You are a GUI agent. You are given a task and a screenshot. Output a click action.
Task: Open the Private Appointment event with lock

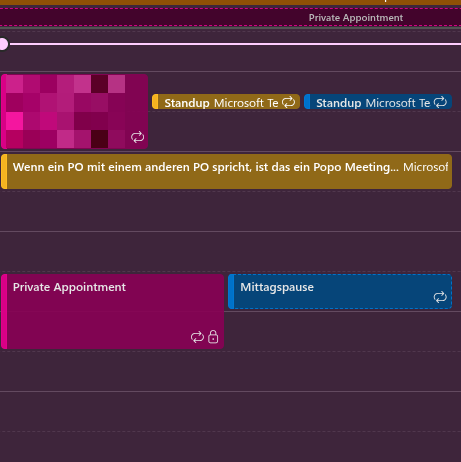[x=112, y=311]
